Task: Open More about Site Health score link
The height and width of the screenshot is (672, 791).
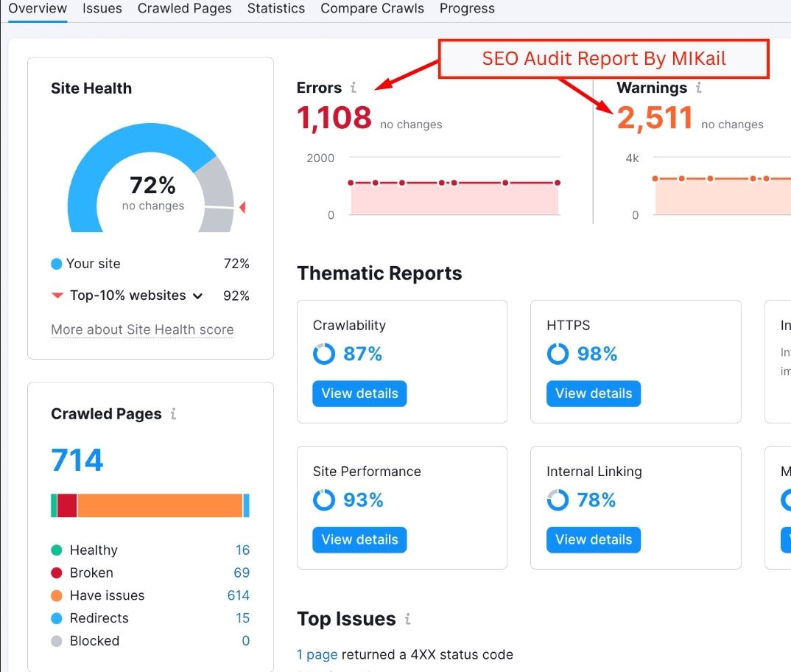Action: (142, 330)
